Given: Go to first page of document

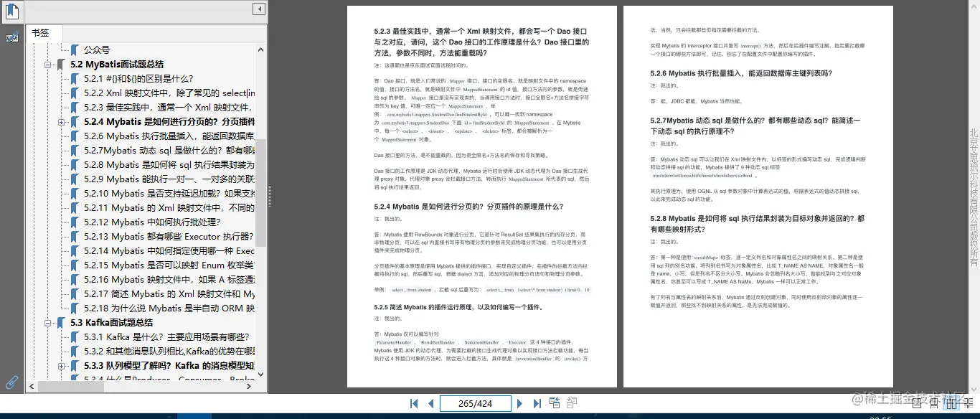Looking at the screenshot, I should (x=414, y=404).
